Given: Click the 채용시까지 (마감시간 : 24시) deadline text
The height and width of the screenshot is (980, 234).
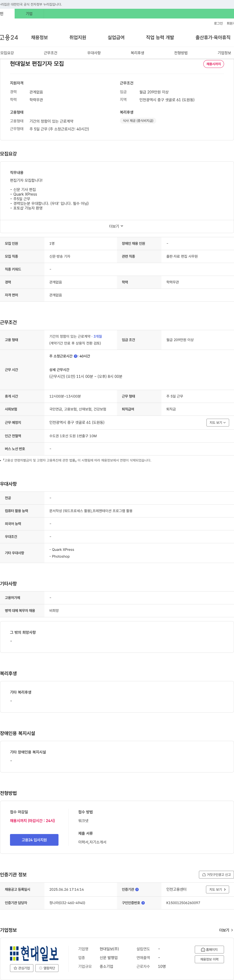Looking at the screenshot, I should click(x=32, y=821).
